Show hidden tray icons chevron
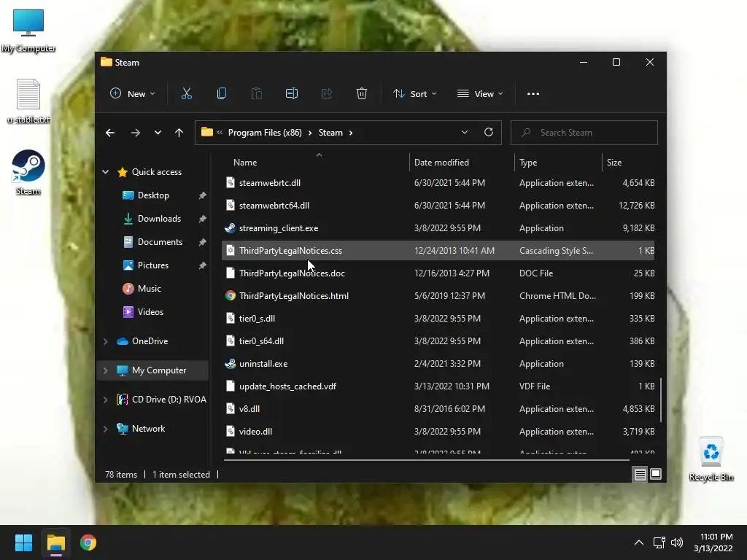The height and width of the screenshot is (560, 747). pos(639,542)
